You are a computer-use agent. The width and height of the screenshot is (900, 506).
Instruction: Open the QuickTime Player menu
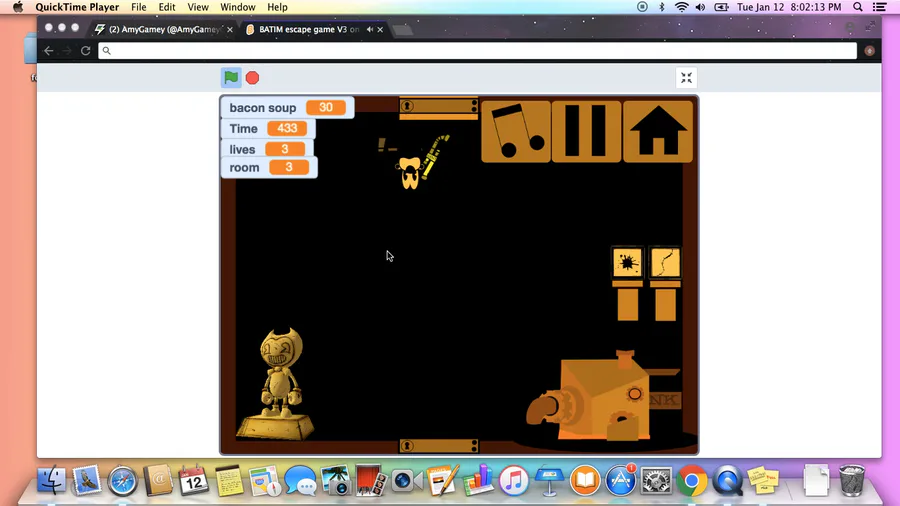(77, 7)
